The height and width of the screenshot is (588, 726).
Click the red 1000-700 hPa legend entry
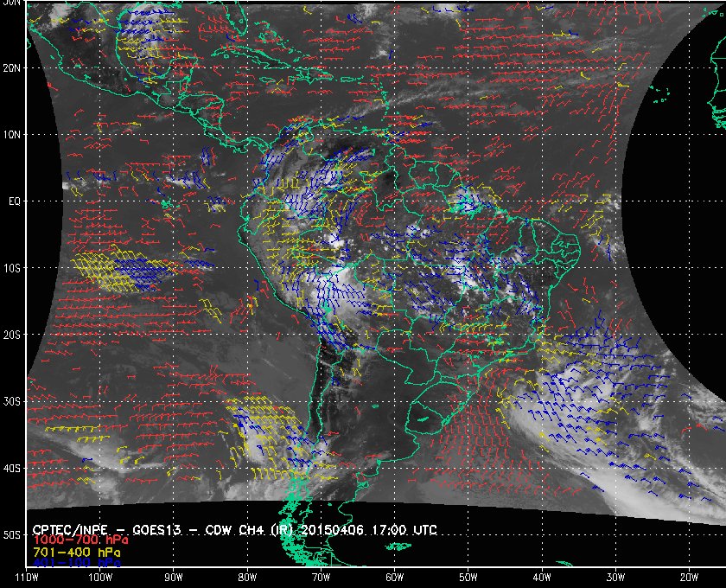pos(73,540)
